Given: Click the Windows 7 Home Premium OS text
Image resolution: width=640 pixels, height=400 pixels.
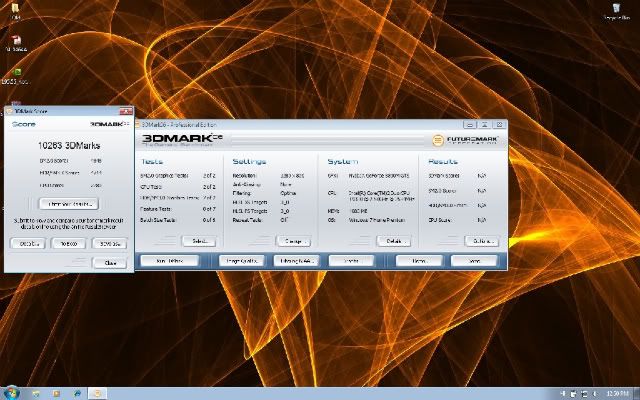Looking at the screenshot, I should point(376,220).
